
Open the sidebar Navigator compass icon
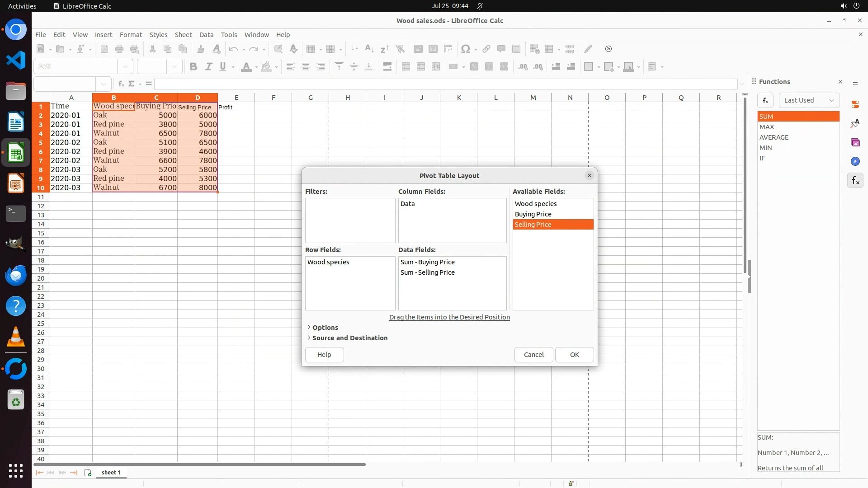coord(855,161)
